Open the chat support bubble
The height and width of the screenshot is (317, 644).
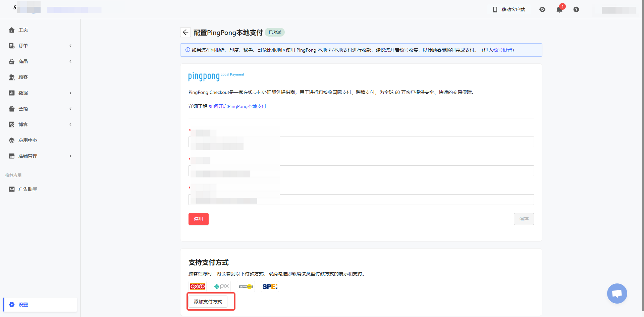(x=617, y=294)
